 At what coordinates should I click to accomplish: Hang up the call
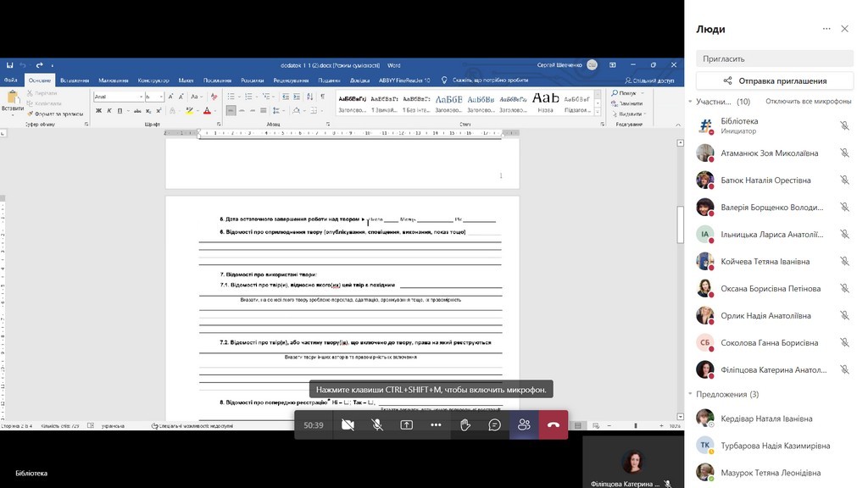point(554,425)
